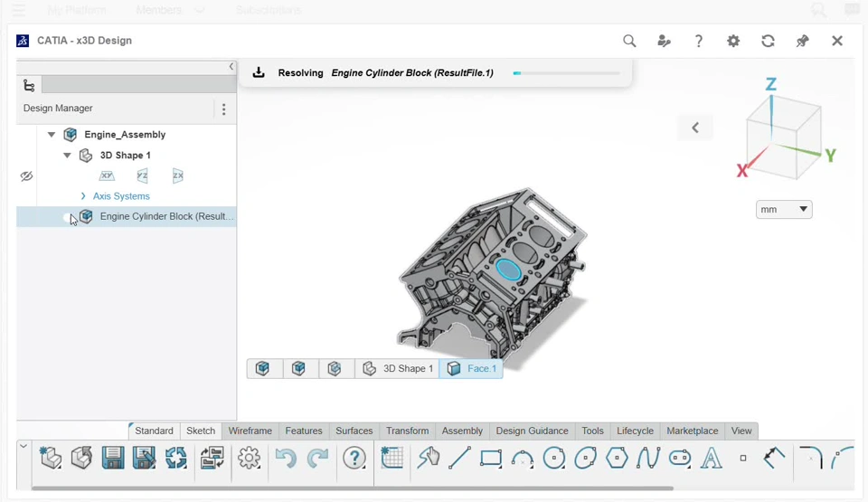The width and height of the screenshot is (868, 502).
Task: Click the Update refresh arrows toolbar icon
Action: (176, 459)
